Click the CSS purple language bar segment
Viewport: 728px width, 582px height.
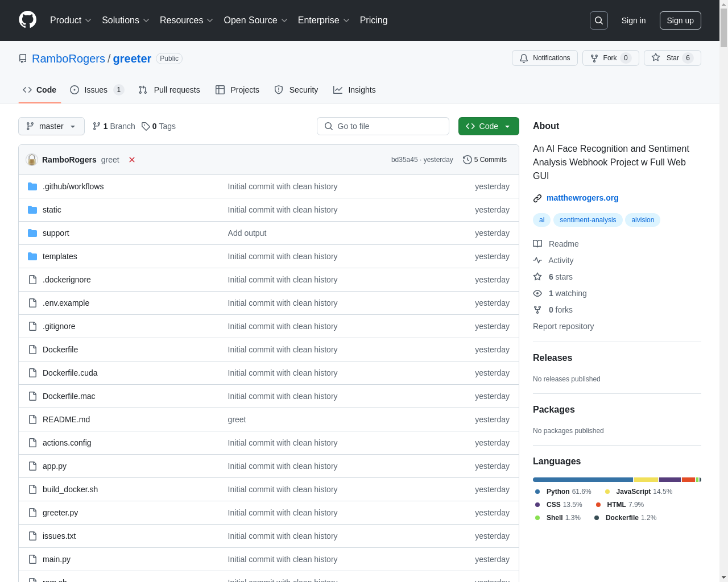coord(670,480)
